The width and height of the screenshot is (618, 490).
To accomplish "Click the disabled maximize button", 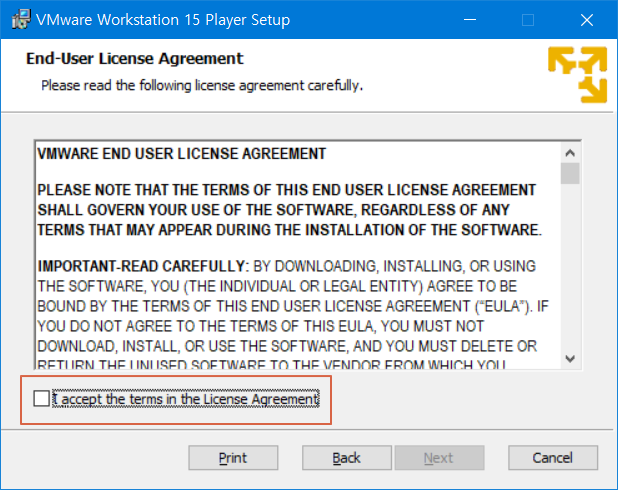I will (528, 20).
